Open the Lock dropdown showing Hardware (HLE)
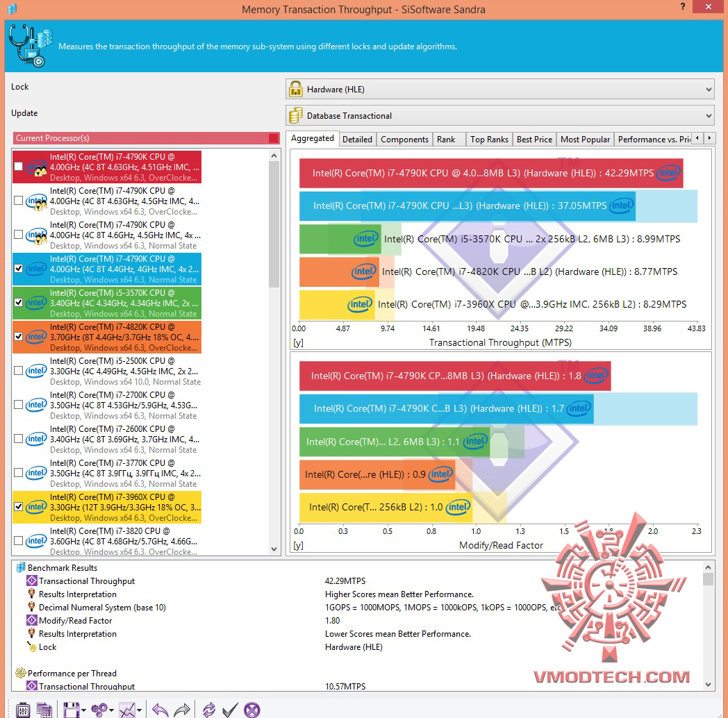This screenshot has height=718, width=728. tap(500, 89)
